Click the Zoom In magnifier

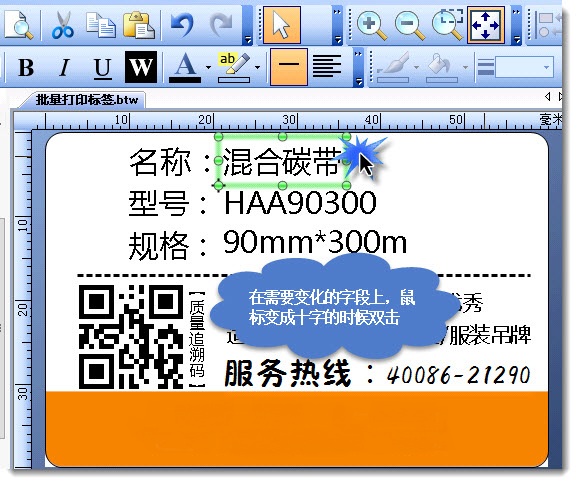pyautogui.click(x=372, y=25)
